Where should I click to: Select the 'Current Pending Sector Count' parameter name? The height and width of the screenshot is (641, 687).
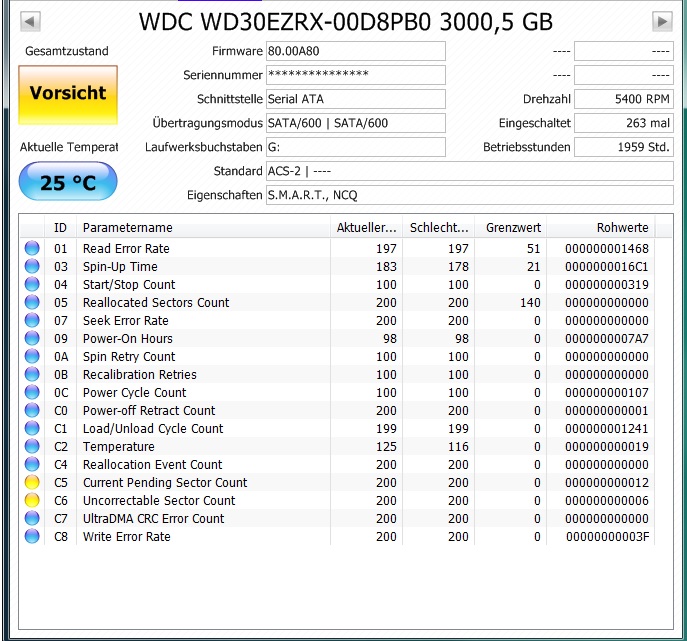pyautogui.click(x=165, y=482)
